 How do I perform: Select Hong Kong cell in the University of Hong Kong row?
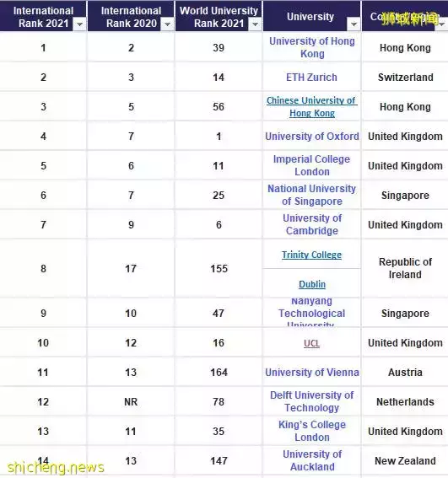pos(405,47)
